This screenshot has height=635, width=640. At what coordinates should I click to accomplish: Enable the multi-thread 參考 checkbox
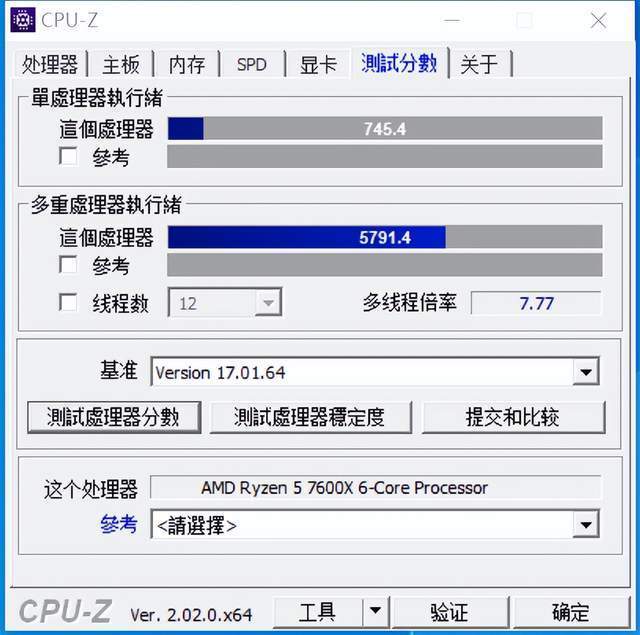(68, 264)
